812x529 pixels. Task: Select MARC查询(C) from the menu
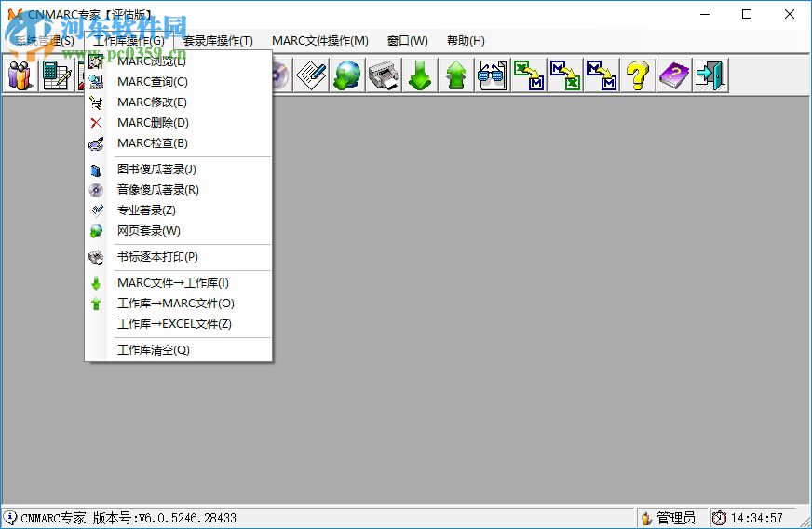click(x=179, y=82)
